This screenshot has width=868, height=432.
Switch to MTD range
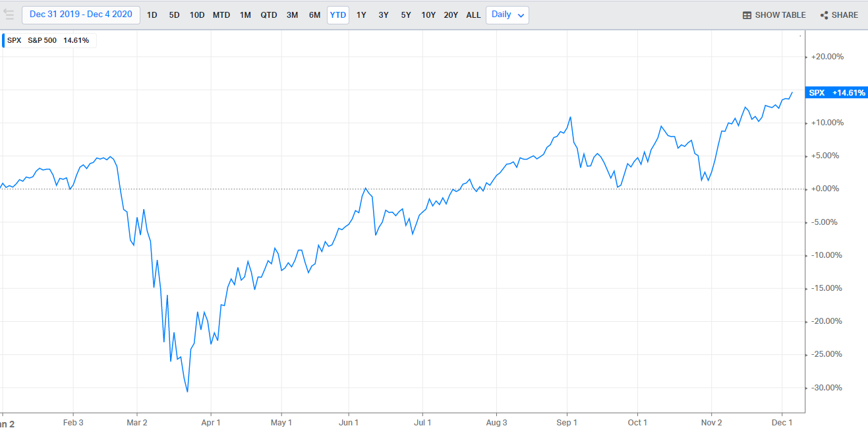[221, 15]
